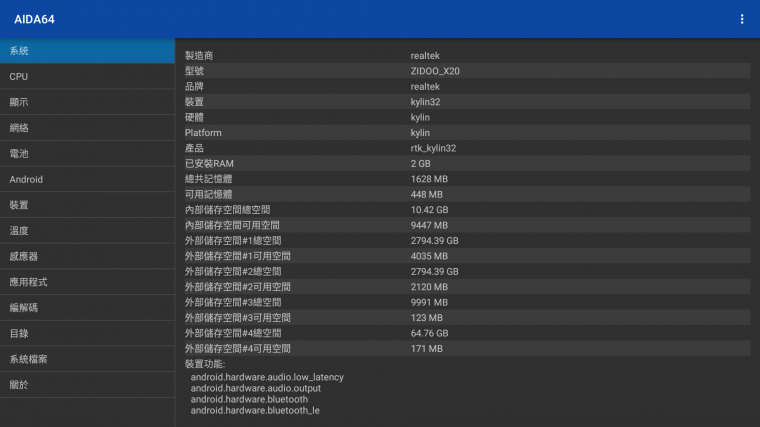
Task: Select android.hardware.audio.output feature
Action: click(255, 388)
